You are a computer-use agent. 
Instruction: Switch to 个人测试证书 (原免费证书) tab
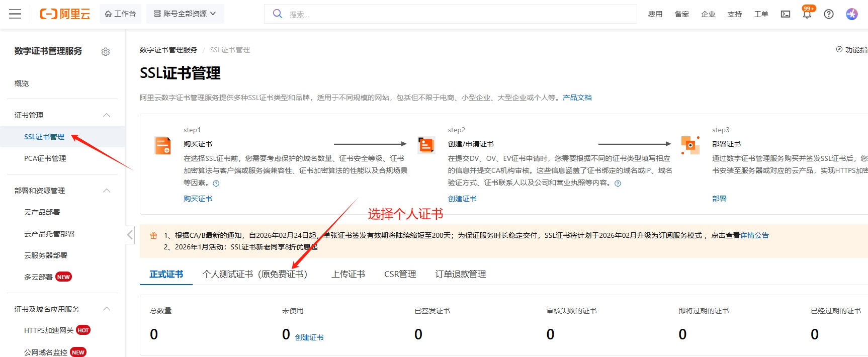pos(254,274)
